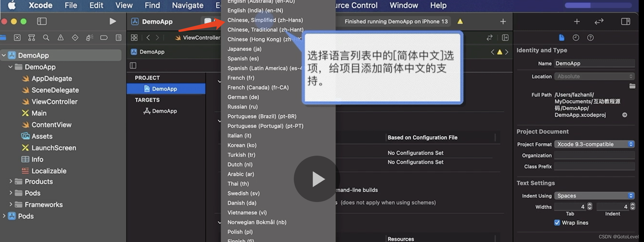Viewport: 644px width, 242px height.
Task: Click the Library plus button
Action: pyautogui.click(x=577, y=21)
